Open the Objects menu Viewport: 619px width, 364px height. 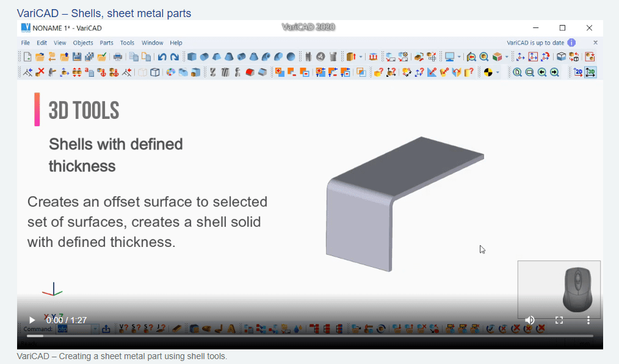83,43
